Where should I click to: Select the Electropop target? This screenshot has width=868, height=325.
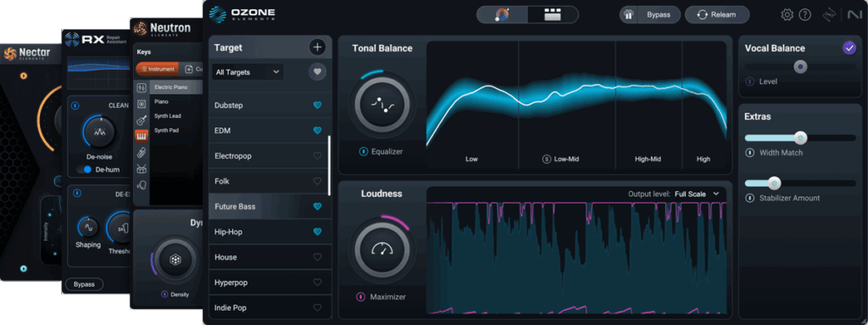(270, 156)
